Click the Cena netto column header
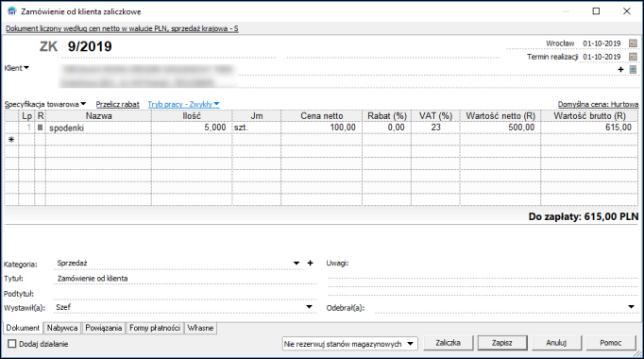The width and height of the screenshot is (644, 359). [322, 116]
